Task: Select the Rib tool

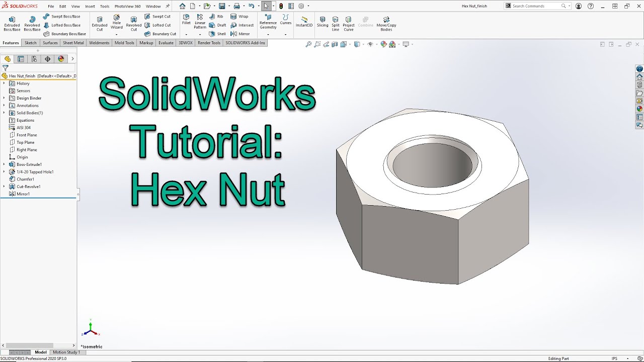Action: click(216, 16)
